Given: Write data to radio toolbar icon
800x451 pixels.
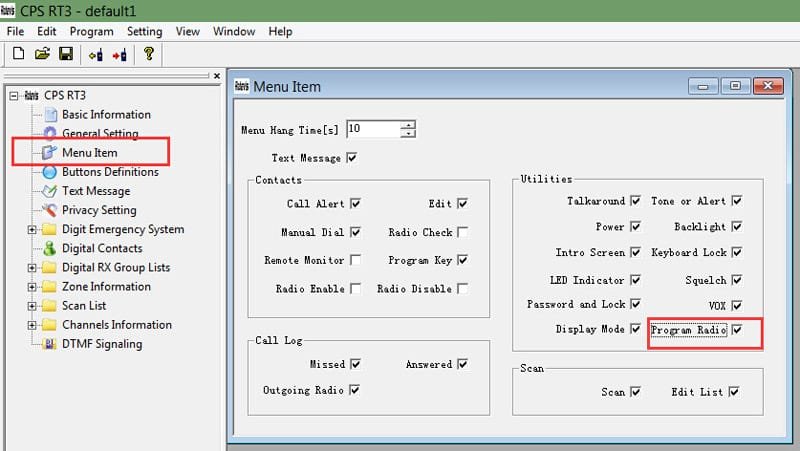Looking at the screenshot, I should click(x=120, y=55).
